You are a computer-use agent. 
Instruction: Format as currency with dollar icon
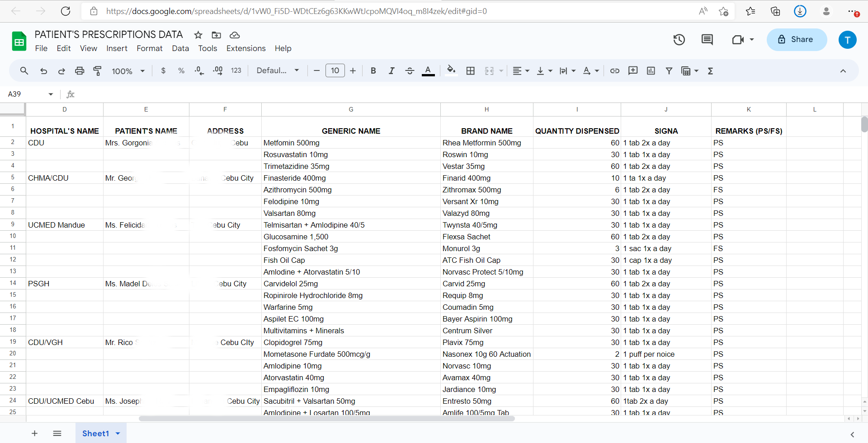point(163,71)
